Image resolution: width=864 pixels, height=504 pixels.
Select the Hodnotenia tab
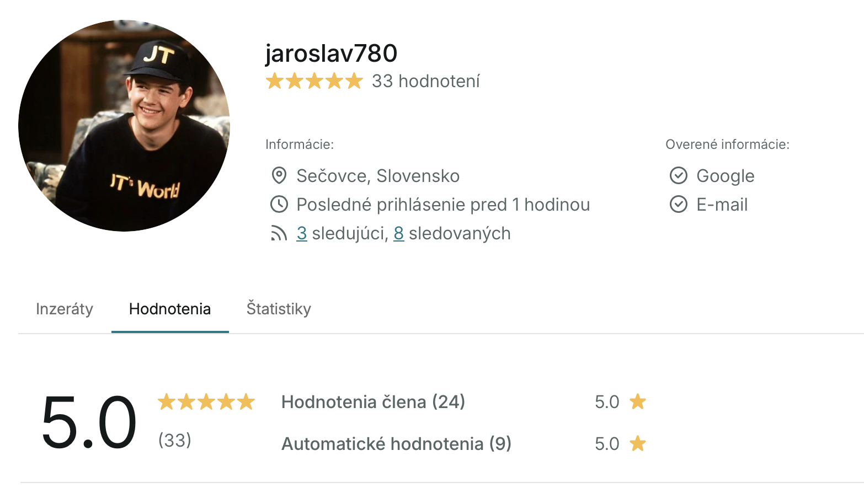[170, 309]
